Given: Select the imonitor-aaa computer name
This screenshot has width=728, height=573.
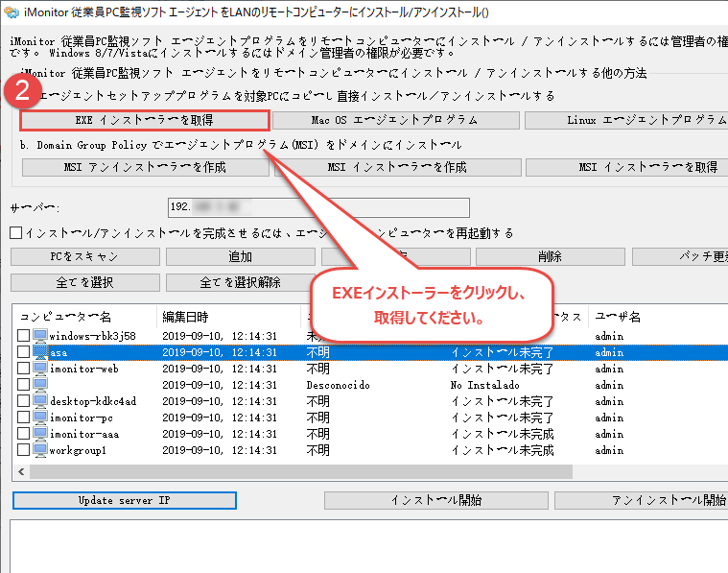Looking at the screenshot, I should coord(84,434).
